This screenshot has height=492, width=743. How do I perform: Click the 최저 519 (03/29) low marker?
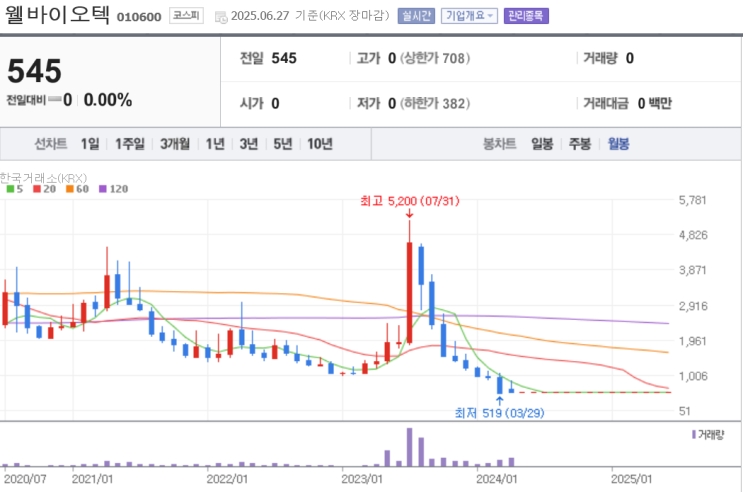click(499, 413)
